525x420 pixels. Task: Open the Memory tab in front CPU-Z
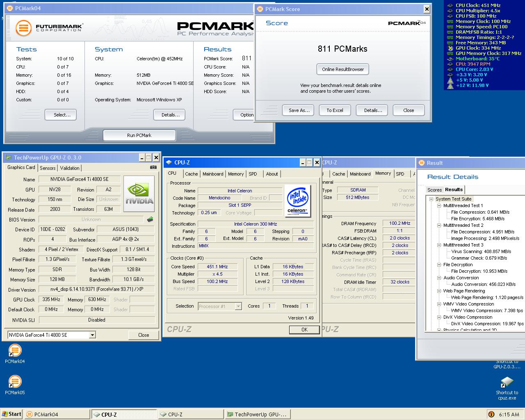tap(236, 174)
